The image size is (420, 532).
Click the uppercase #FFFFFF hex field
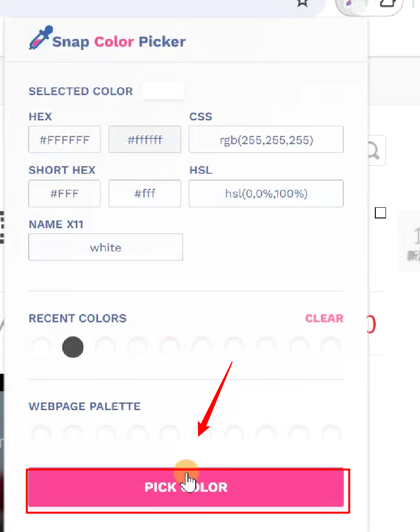coord(65,140)
